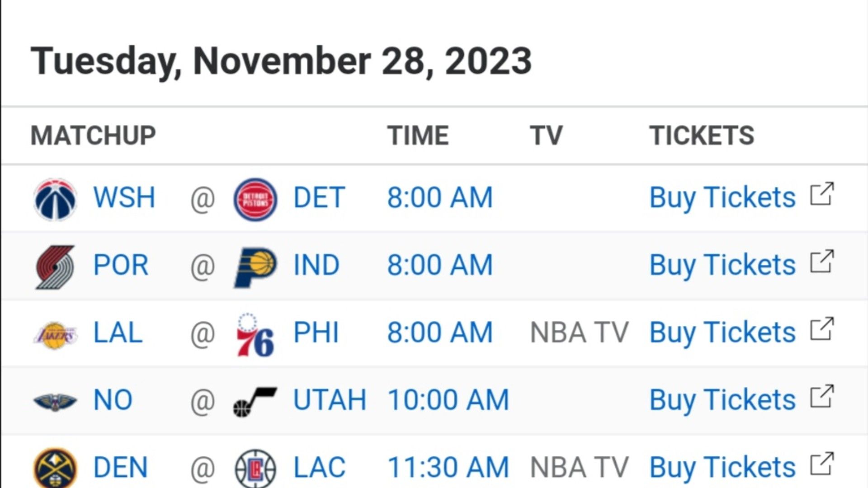Select the 8:00 AM WSH at DET game time
The height and width of the screenshot is (488, 868).
[439, 198]
